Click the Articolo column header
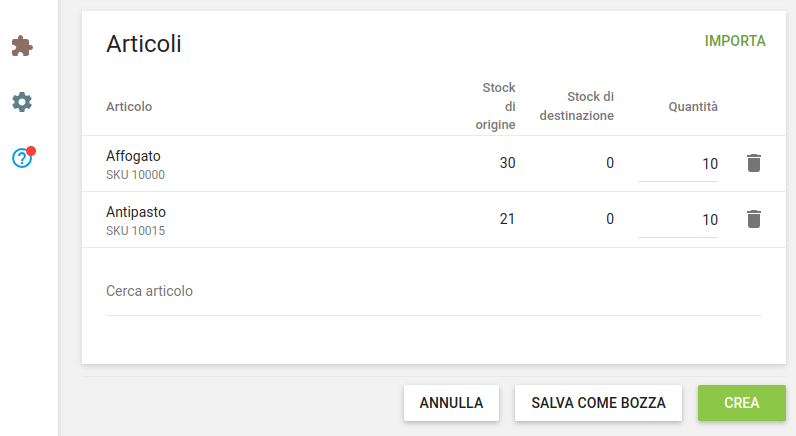The width and height of the screenshot is (796, 436). [129, 107]
